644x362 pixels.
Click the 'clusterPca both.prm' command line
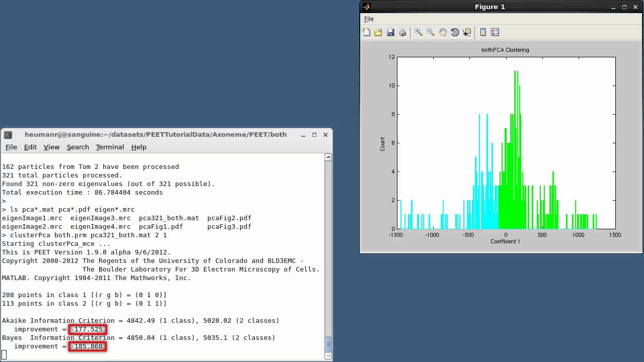click(x=84, y=235)
